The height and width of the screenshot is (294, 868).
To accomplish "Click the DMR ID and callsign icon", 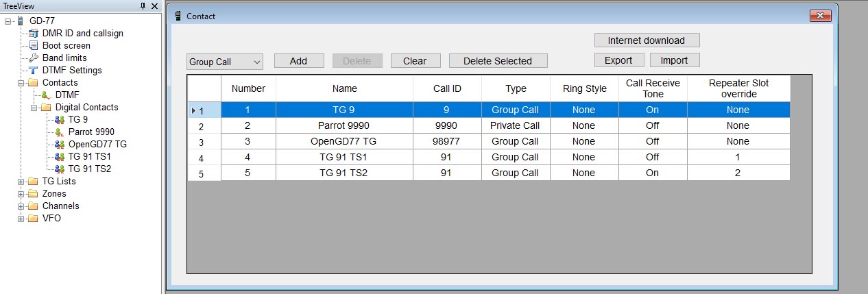I will pos(34,33).
